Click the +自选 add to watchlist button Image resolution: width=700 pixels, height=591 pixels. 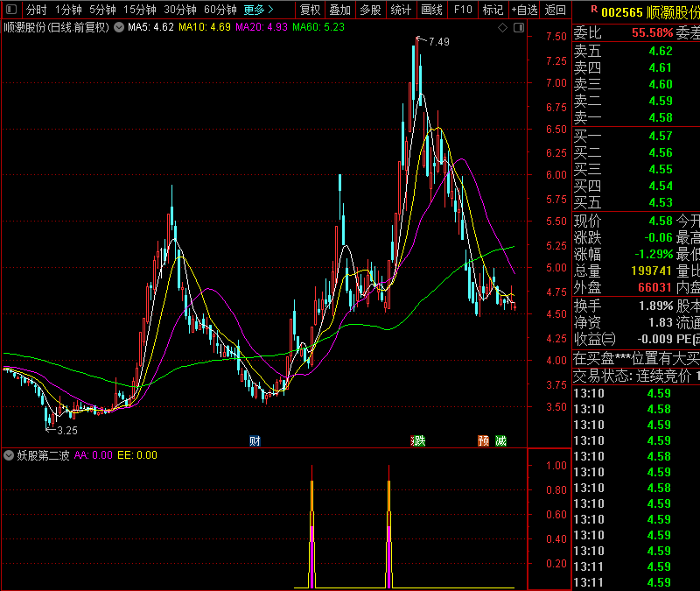(x=523, y=10)
